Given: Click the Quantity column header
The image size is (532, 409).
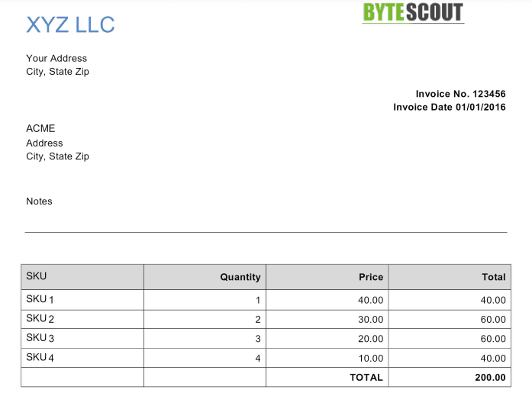Looking at the screenshot, I should click(240, 277).
